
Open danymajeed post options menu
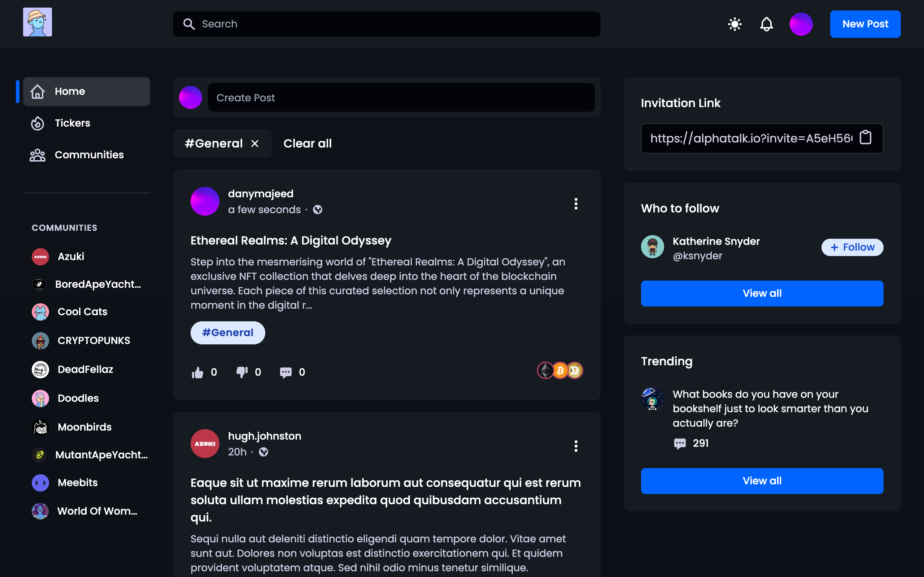[576, 203]
